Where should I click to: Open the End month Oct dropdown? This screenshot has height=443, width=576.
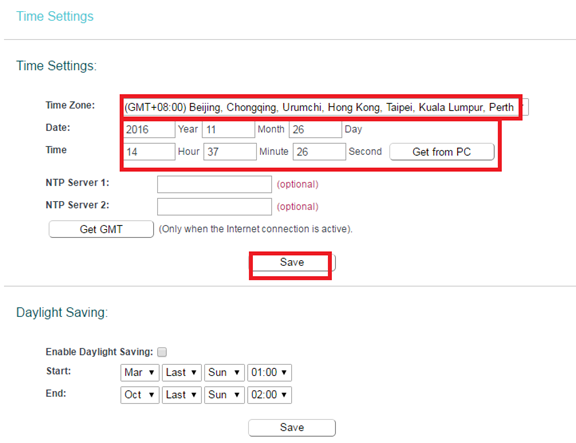(140, 395)
